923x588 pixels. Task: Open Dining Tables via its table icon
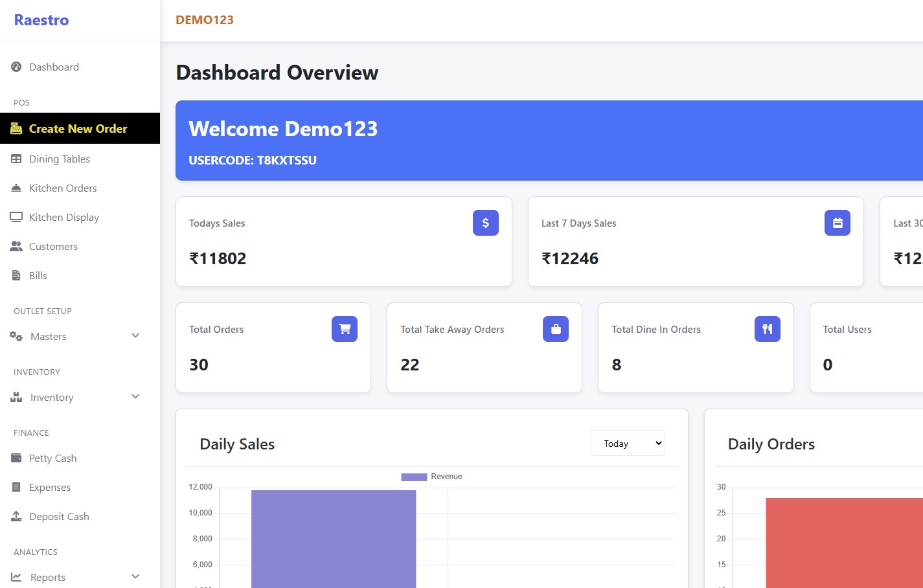click(16, 159)
